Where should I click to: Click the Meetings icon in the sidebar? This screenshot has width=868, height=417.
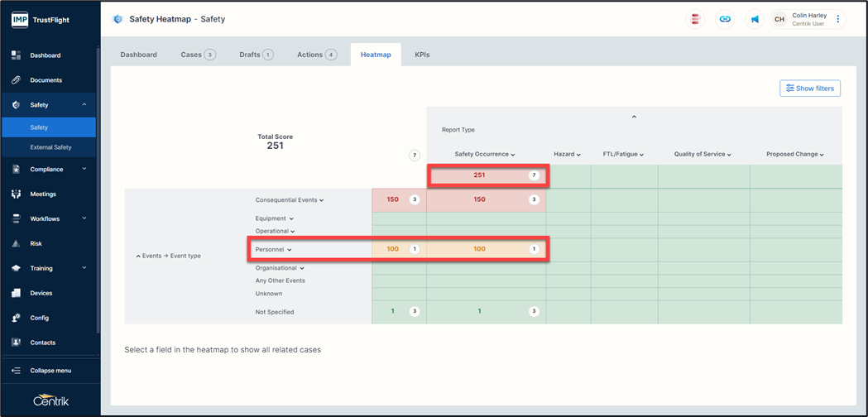click(16, 194)
